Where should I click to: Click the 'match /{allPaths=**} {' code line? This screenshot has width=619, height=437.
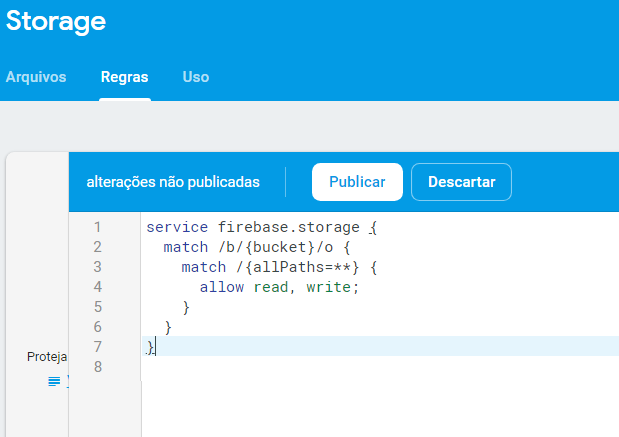(279, 267)
